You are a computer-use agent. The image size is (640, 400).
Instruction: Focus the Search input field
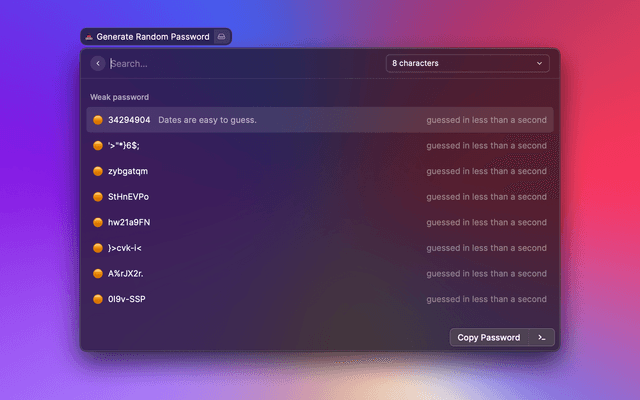tap(240, 63)
